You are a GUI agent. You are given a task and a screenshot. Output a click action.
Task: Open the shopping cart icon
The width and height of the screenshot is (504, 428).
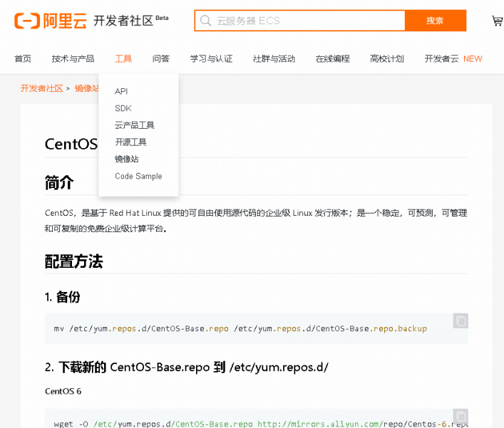(x=498, y=21)
